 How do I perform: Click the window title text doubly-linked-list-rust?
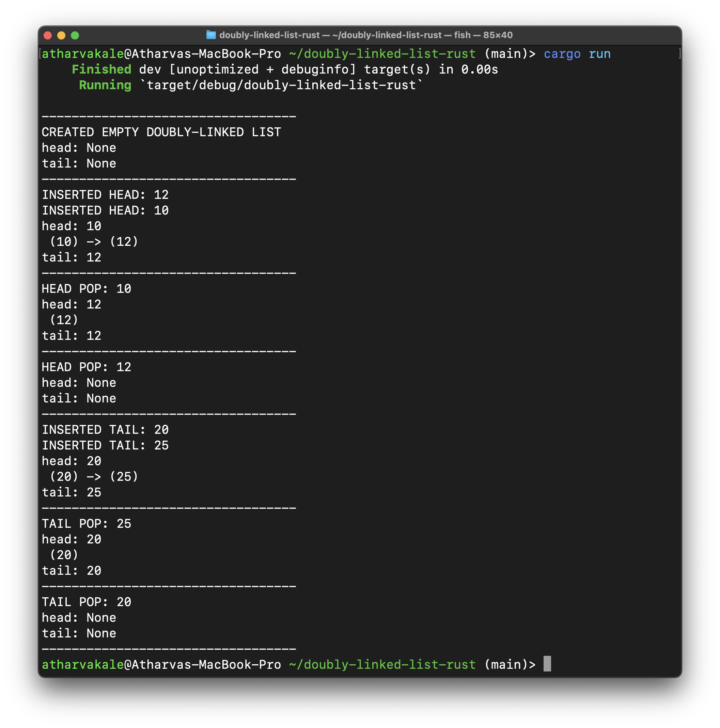[269, 35]
